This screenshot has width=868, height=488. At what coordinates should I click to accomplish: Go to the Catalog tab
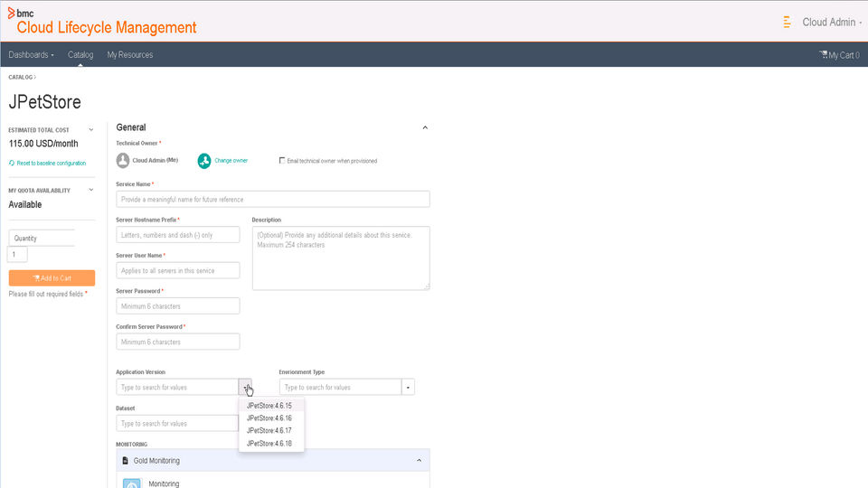tap(80, 55)
